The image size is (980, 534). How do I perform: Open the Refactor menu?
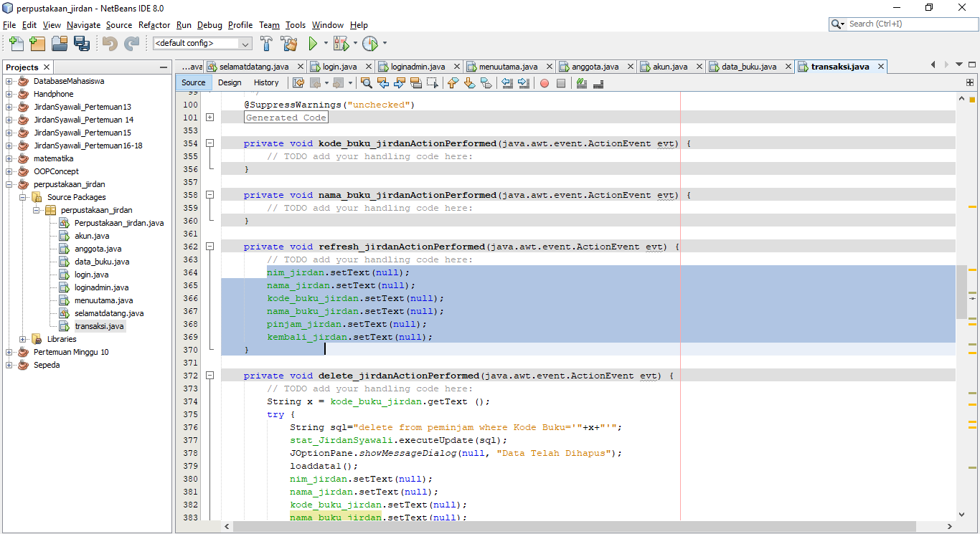click(x=154, y=25)
